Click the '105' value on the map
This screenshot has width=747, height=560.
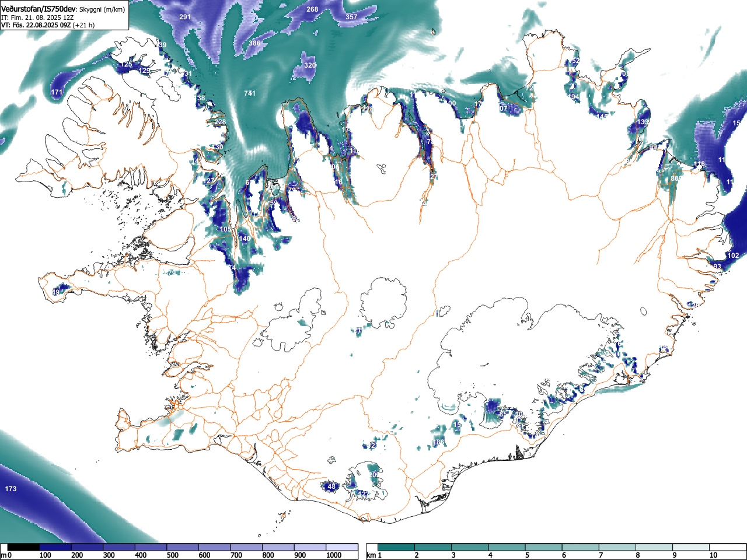[x=225, y=229]
